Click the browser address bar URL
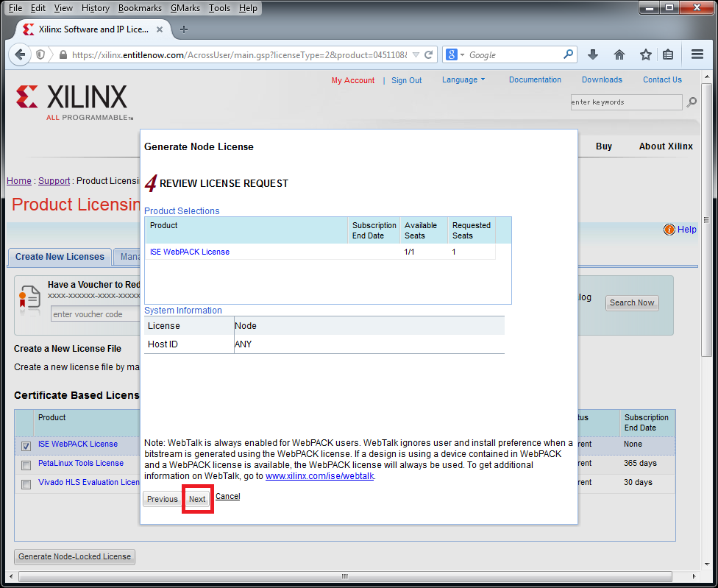 (240, 55)
